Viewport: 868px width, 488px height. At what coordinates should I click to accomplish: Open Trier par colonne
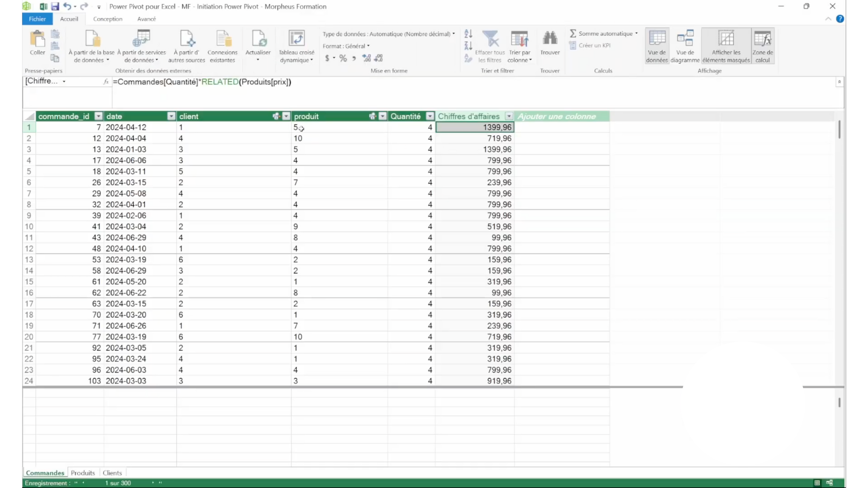520,45
